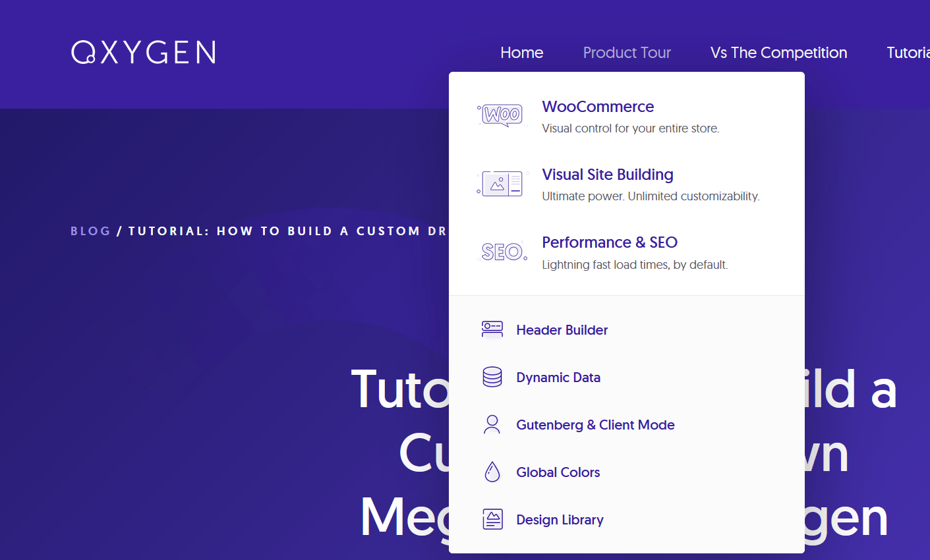Click 'Ultimate power. Unlimited customizability.' text
The image size is (930, 560).
[x=651, y=196]
